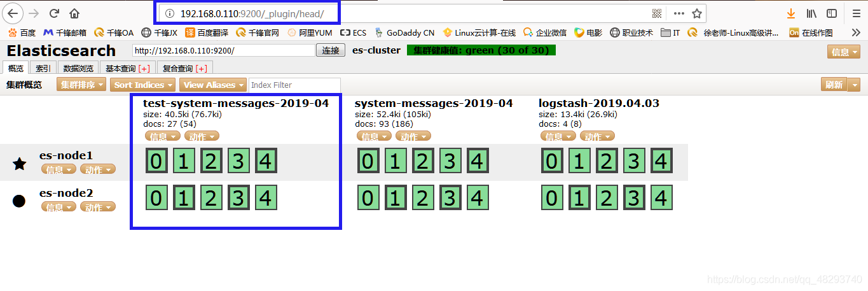This screenshot has height=291, width=868.
Task: Click the green cluster health status bar
Action: pos(481,50)
